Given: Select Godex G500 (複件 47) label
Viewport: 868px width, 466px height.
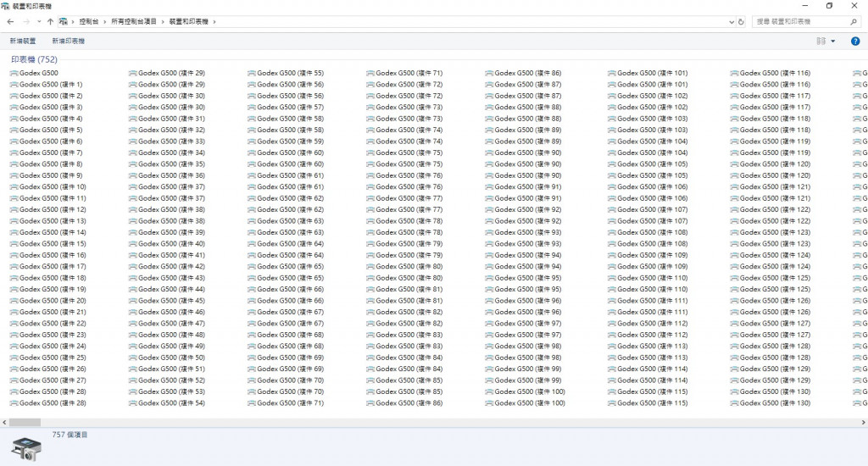Looking at the screenshot, I should click(x=171, y=323).
